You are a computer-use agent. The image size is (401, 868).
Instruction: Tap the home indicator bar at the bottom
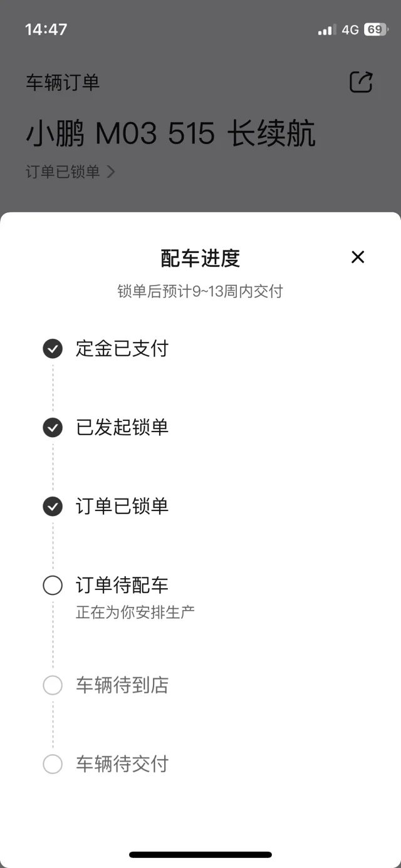pyautogui.click(x=200, y=854)
